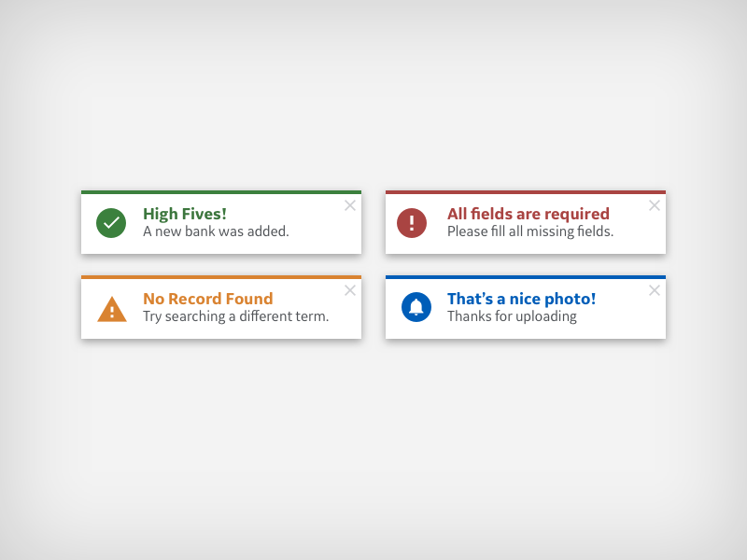The height and width of the screenshot is (560, 747).
Task: Close the All fields are required alert
Action: (x=655, y=205)
